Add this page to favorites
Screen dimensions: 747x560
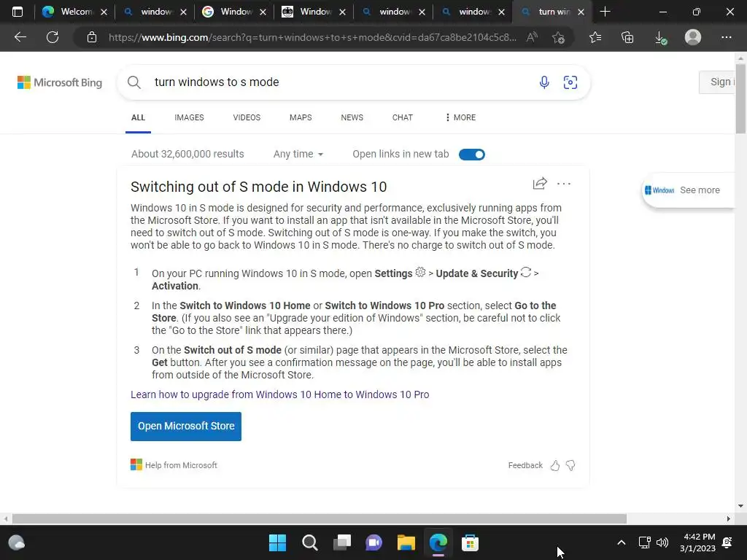(558, 37)
